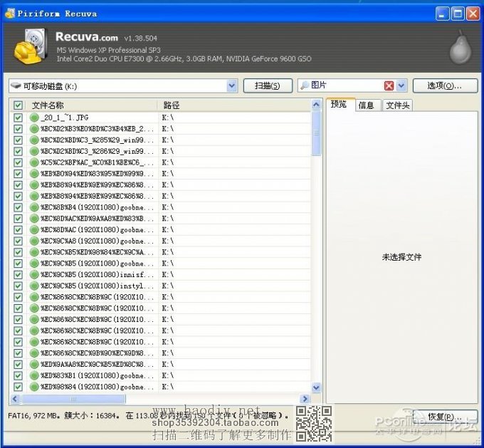The width and height of the screenshot is (484, 448).
Task: Uncheck the last file row checkbox
Action: pyautogui.click(x=18, y=387)
